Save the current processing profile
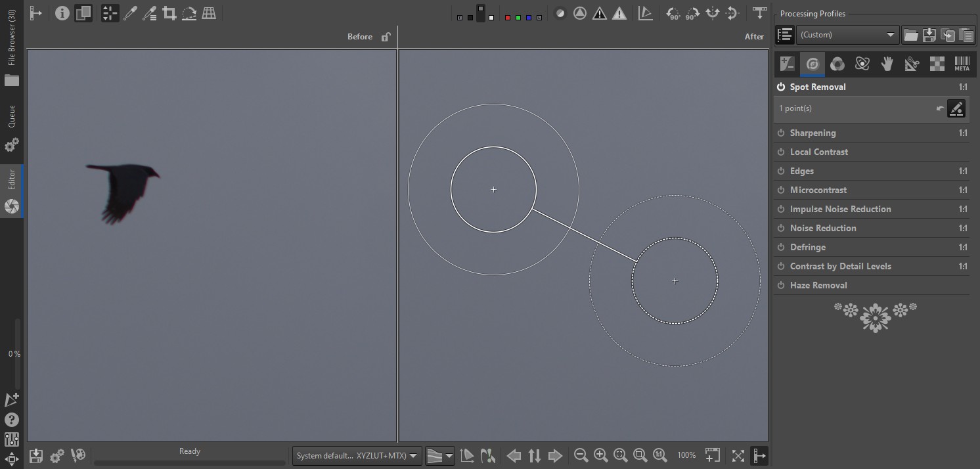980x469 pixels. 929,35
